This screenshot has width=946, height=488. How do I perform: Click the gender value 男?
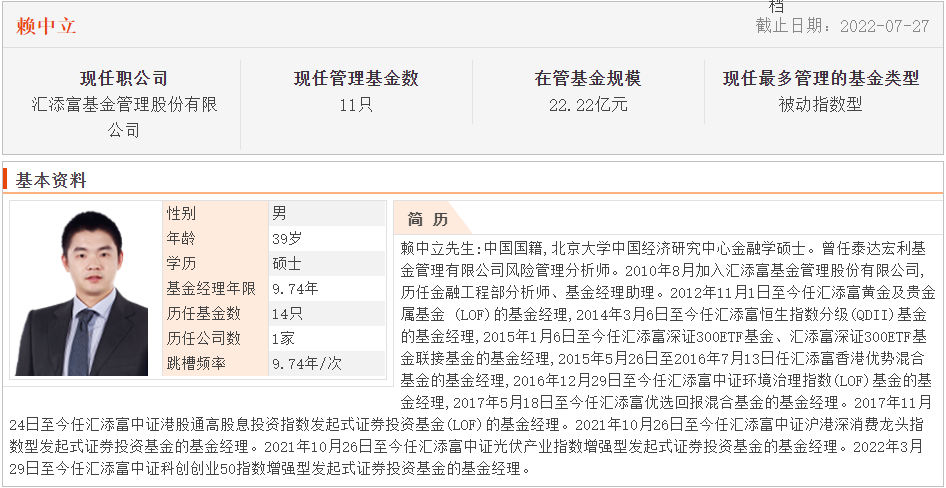coord(279,213)
